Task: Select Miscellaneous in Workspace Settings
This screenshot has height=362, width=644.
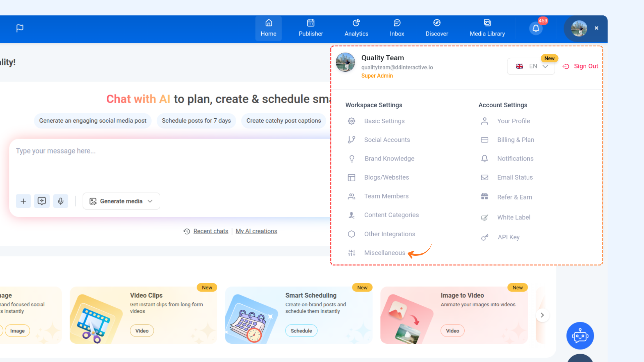Action: [x=384, y=253]
